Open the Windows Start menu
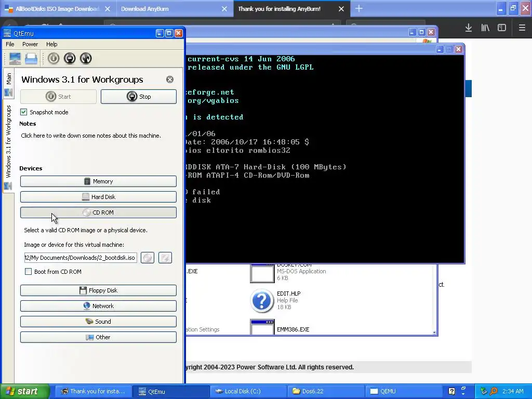Screen dimensions: 532x399 pos(24,392)
